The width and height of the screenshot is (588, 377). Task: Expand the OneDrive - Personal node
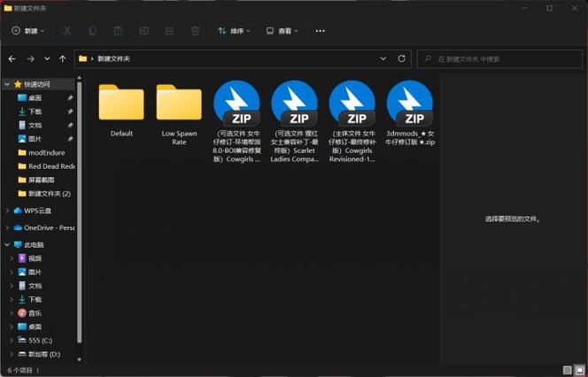click(7, 227)
